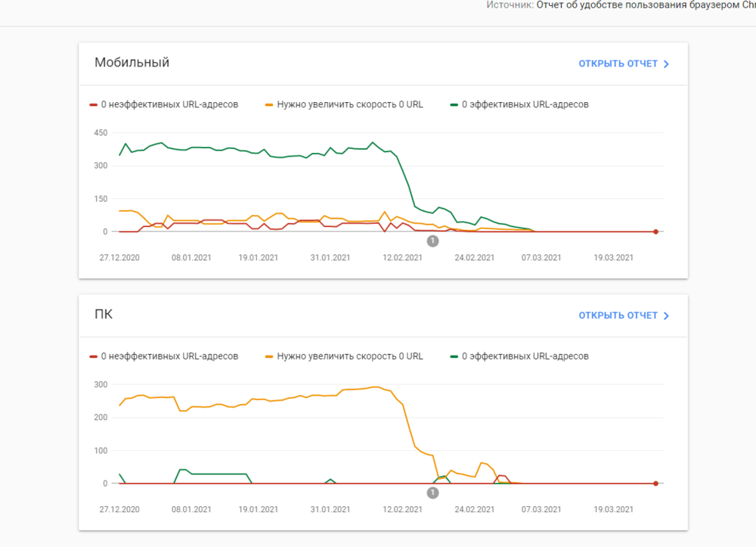Click the 24.02.2021 date label on ПК chart
This screenshot has width=756, height=547.
point(475,510)
